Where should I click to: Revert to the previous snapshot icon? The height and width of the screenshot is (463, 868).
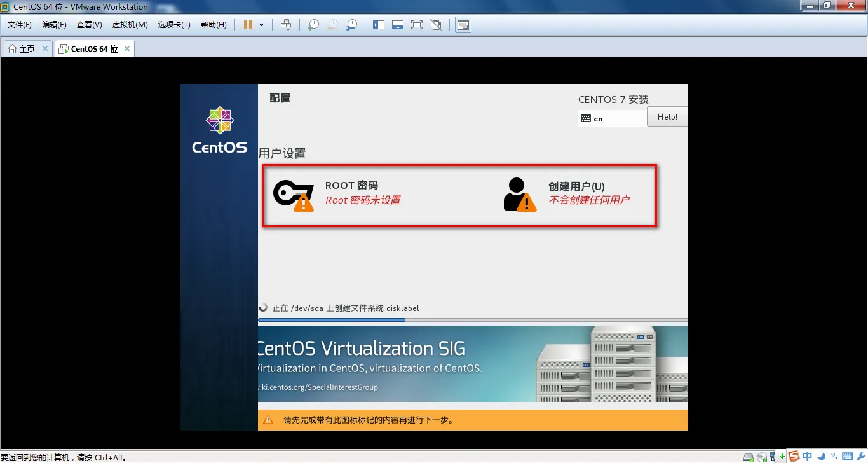click(332, 25)
